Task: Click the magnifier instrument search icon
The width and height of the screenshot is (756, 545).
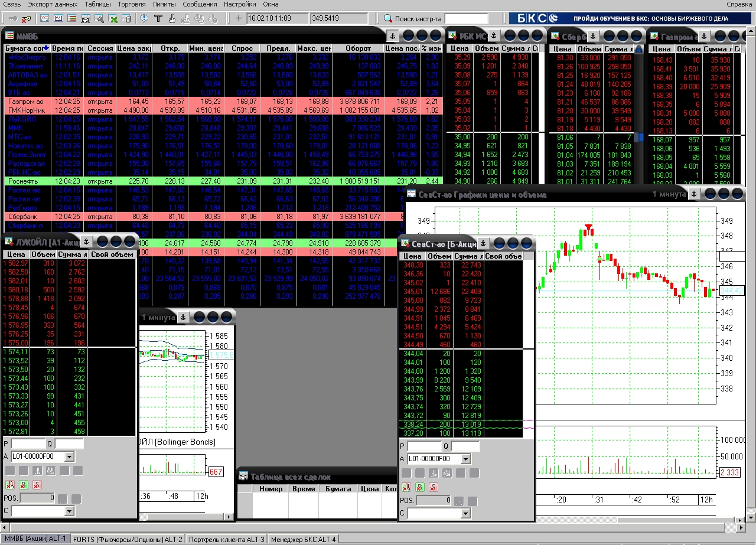Action: [388, 18]
